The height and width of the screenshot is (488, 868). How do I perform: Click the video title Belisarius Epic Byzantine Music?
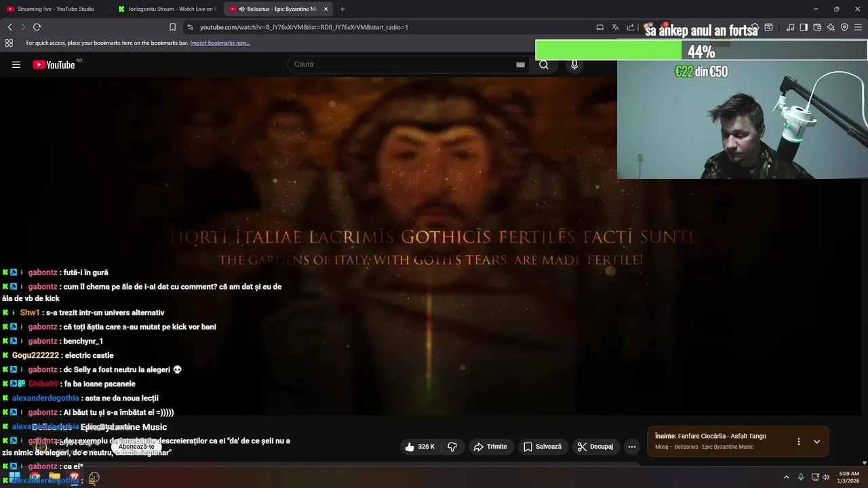[x=99, y=427]
